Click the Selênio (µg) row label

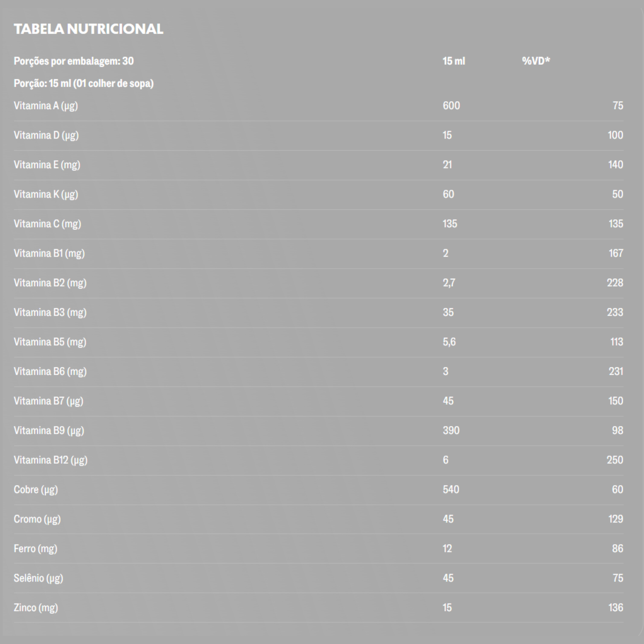pos(38,578)
